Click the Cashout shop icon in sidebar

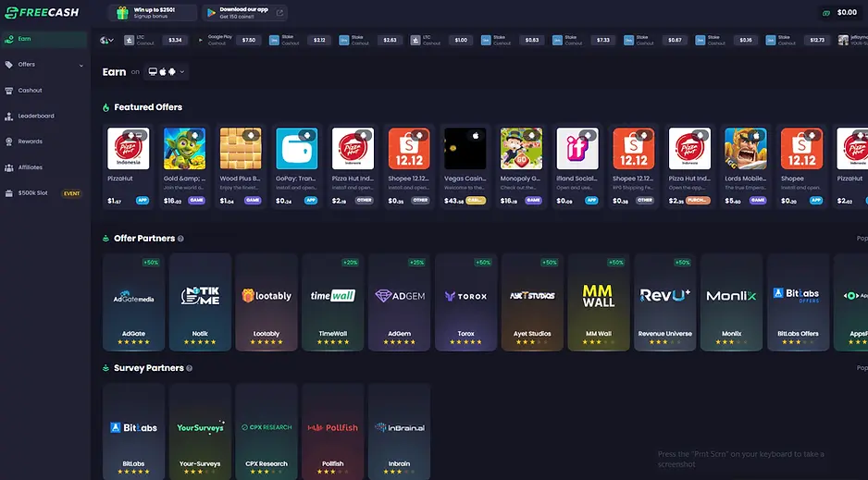pyautogui.click(x=9, y=91)
